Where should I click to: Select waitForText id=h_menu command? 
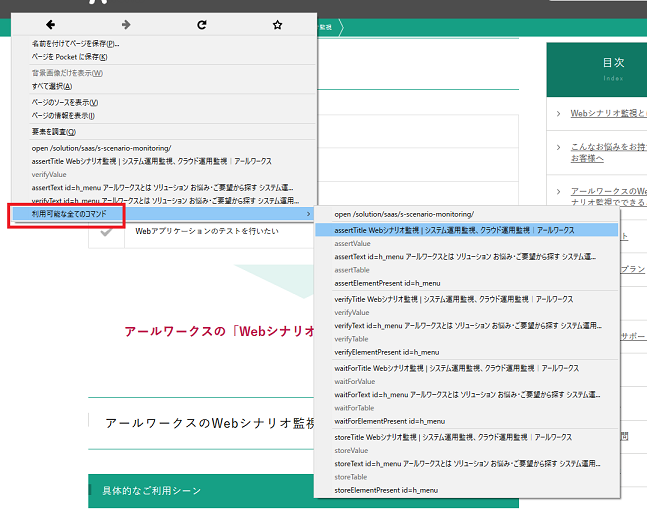tap(467, 394)
